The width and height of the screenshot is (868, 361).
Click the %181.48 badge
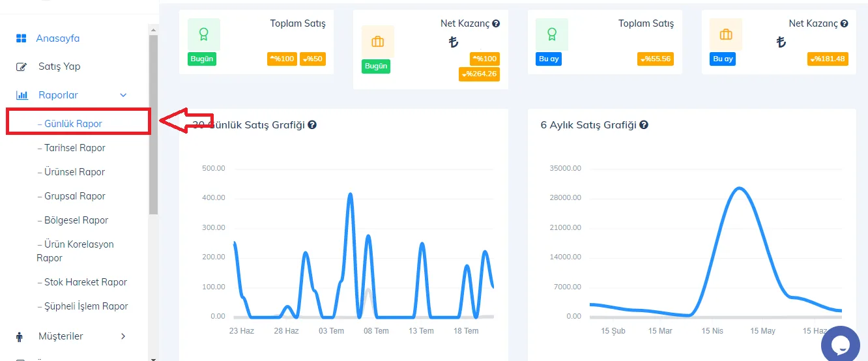(x=828, y=59)
